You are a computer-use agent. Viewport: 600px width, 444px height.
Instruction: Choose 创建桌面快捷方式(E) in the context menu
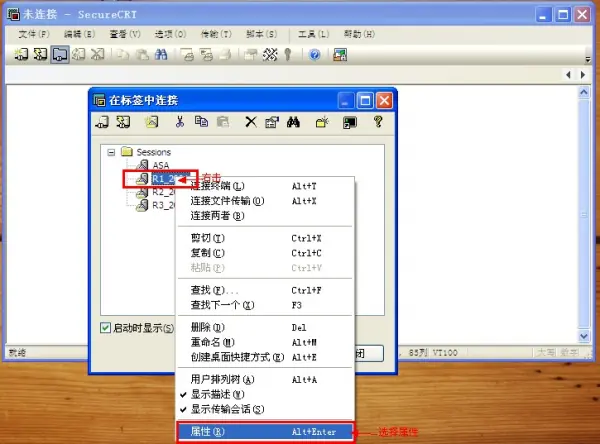tap(265, 357)
